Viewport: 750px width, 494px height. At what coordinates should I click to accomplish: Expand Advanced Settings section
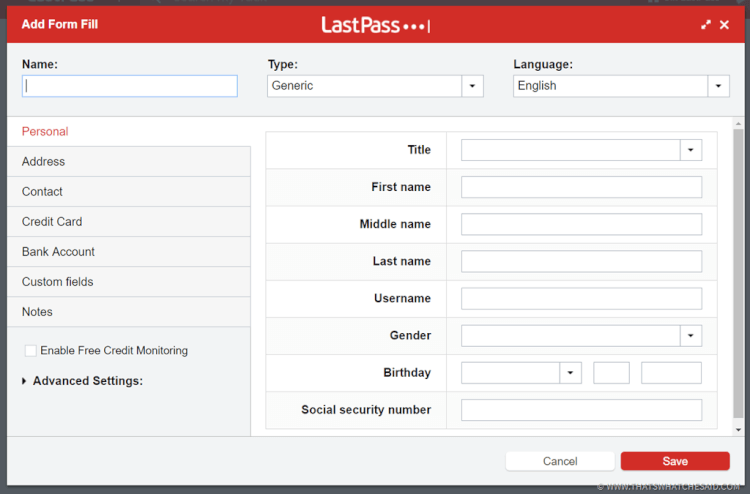83,381
